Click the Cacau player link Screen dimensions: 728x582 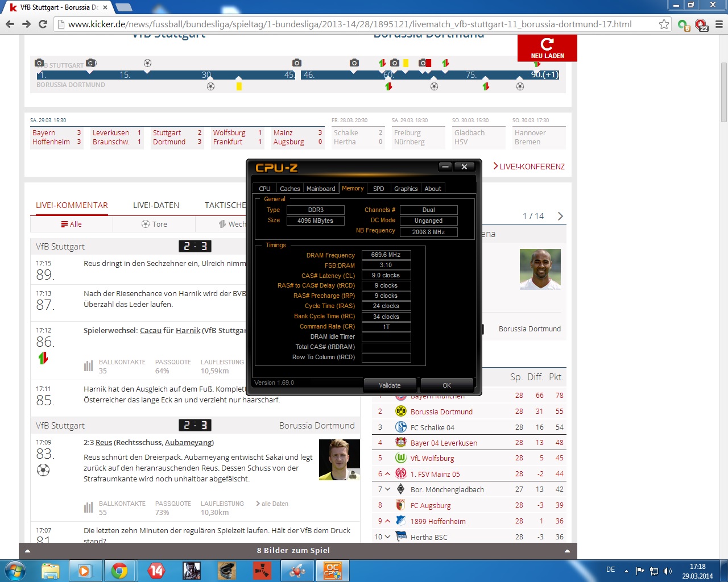click(x=151, y=330)
